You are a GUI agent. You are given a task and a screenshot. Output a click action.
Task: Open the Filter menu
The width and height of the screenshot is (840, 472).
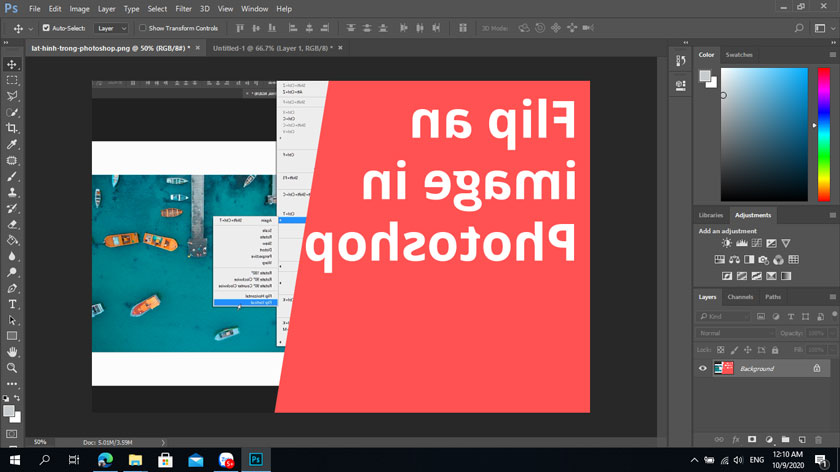pyautogui.click(x=183, y=9)
